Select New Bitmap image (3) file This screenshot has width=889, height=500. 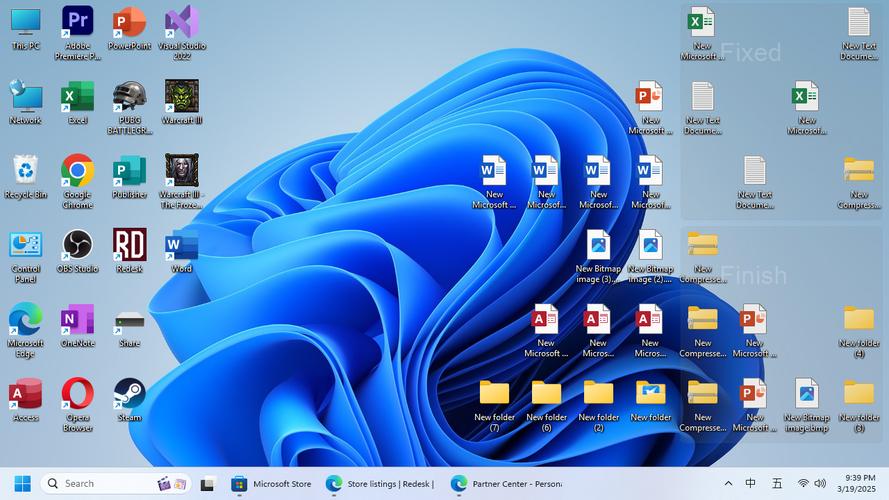[x=599, y=256]
